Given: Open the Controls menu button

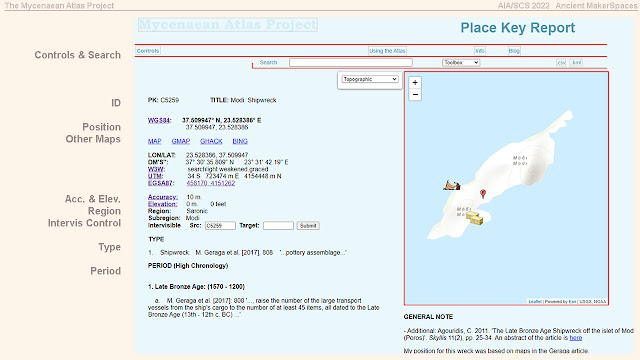Looking at the screenshot, I should click(148, 51).
